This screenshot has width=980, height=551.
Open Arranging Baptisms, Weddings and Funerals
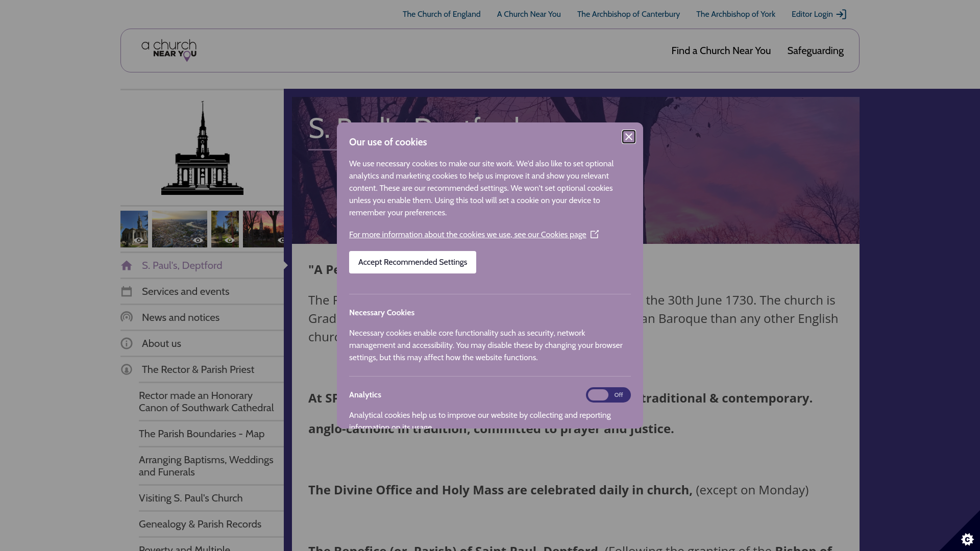pos(211,466)
